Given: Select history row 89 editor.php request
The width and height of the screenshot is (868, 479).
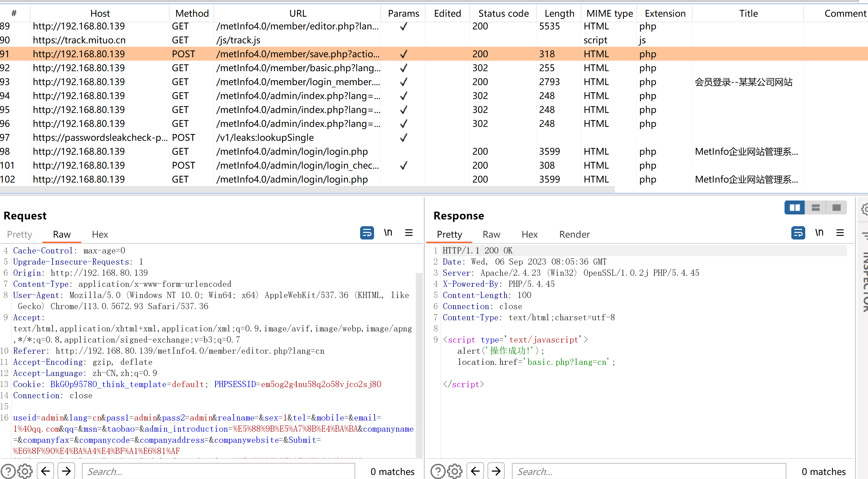Looking at the screenshot, I should tap(434, 26).
